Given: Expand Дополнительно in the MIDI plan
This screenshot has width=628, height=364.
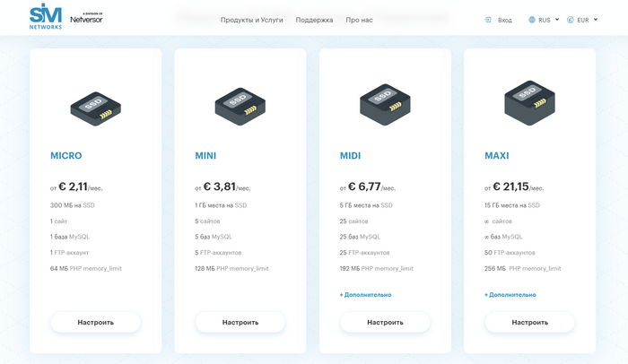Looking at the screenshot, I should [365, 294].
